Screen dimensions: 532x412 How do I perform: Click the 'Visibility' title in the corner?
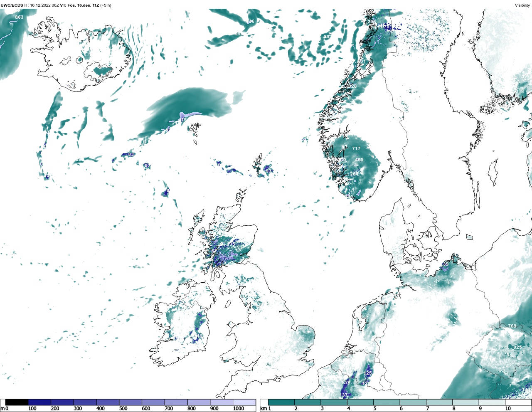[x=522, y=5]
